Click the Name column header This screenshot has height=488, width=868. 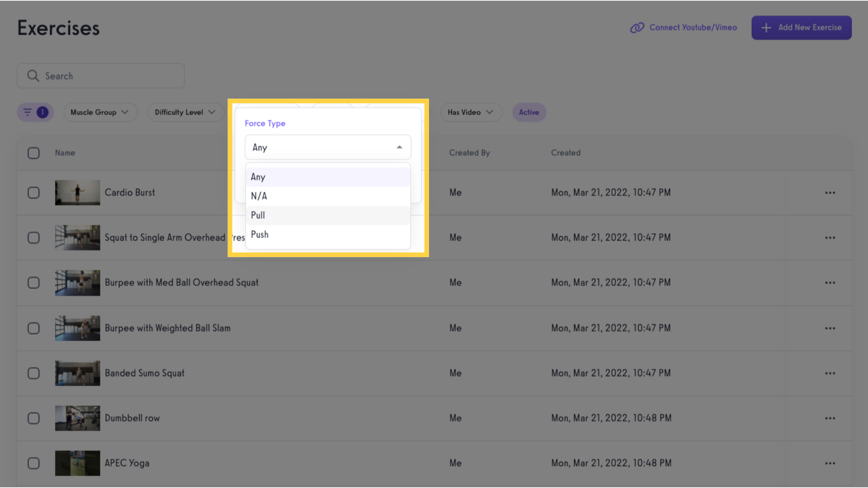click(65, 153)
